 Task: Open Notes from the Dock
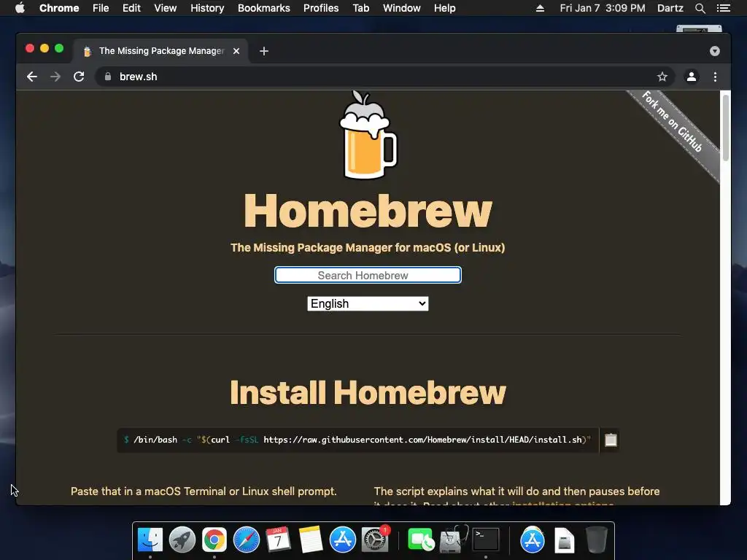tap(311, 540)
